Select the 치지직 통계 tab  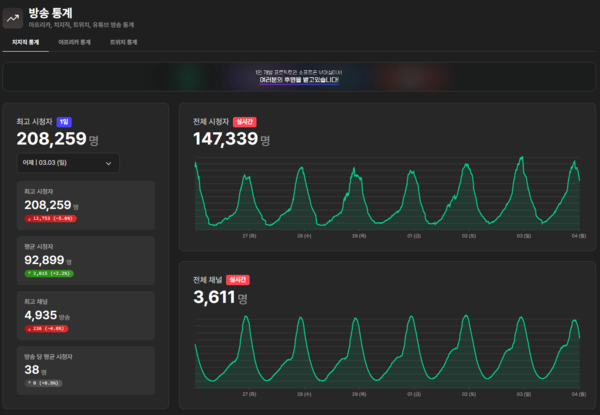[25, 43]
